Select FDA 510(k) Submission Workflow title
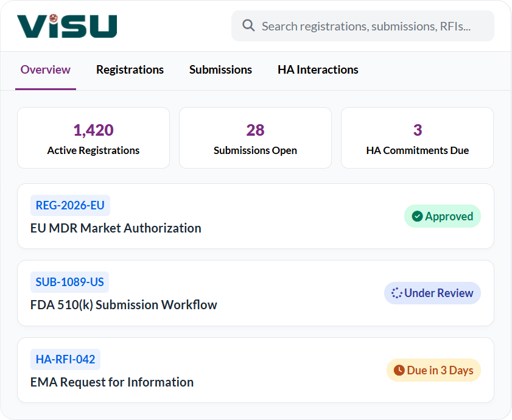 coord(124,305)
